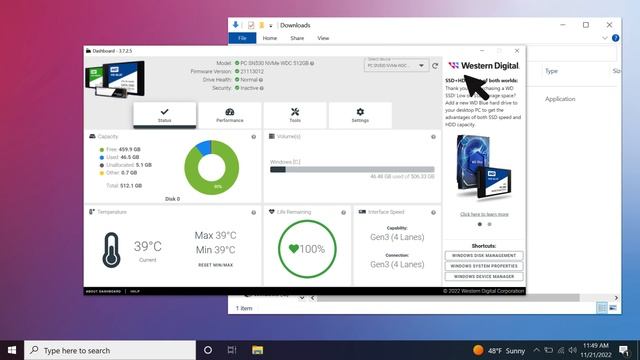
Task: Click the download arrow icon in Downloads title bar
Action: (x=236, y=25)
